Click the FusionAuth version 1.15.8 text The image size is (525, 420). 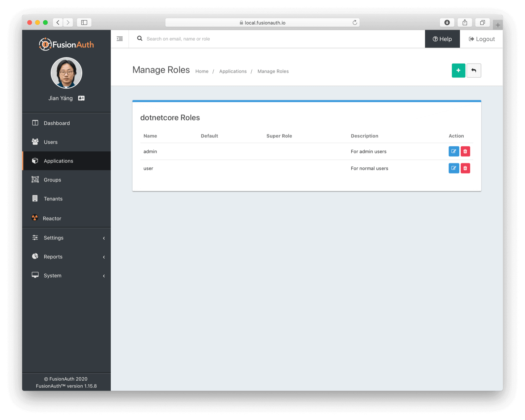66,386
